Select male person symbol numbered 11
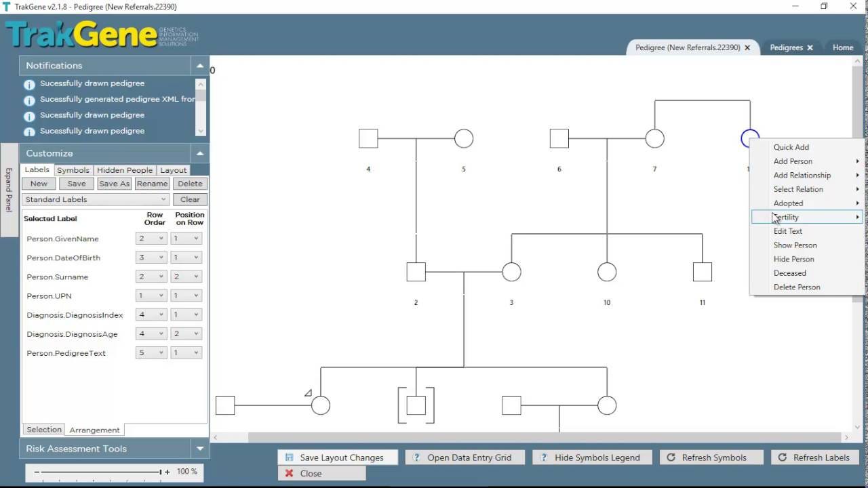This screenshot has height=488, width=868. coord(703,272)
